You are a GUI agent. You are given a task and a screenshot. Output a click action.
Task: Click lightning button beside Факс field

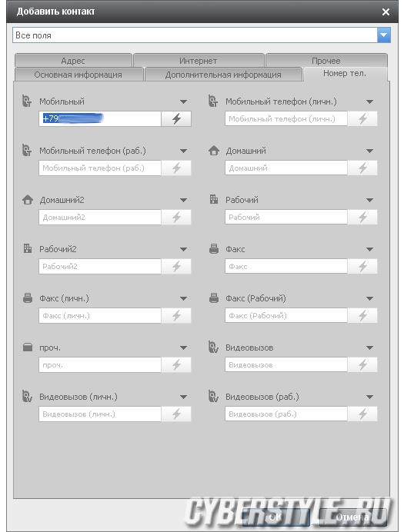coord(362,266)
